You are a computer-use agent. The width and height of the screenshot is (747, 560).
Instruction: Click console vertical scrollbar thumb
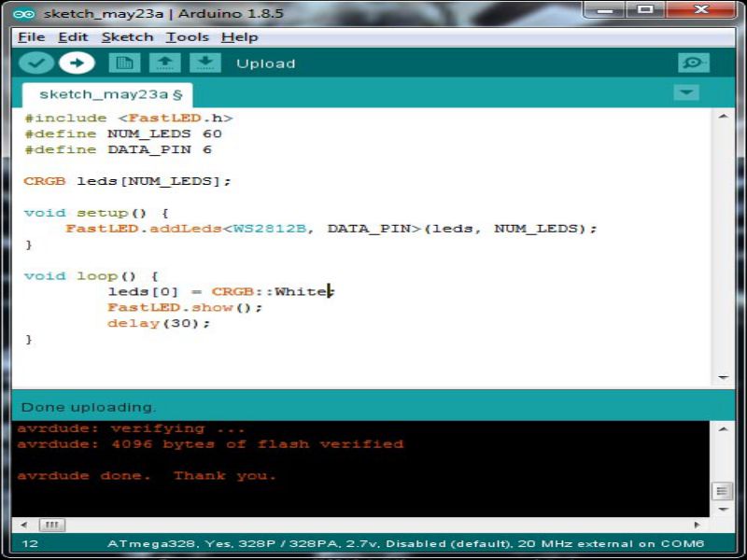pos(723,491)
